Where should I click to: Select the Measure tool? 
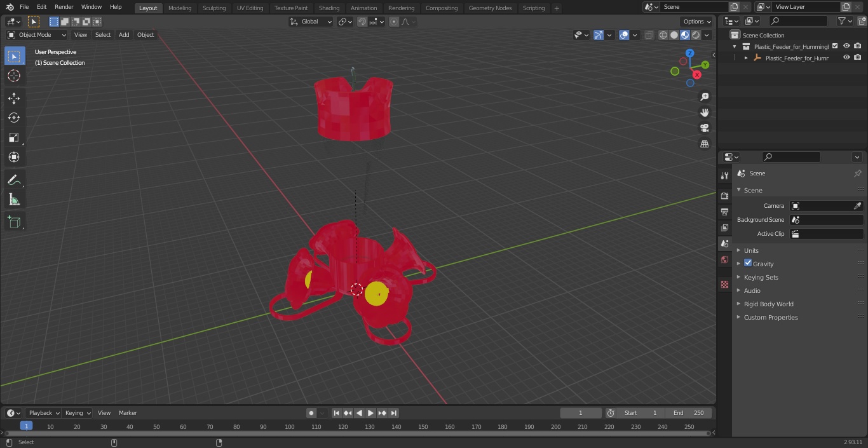[x=15, y=200]
